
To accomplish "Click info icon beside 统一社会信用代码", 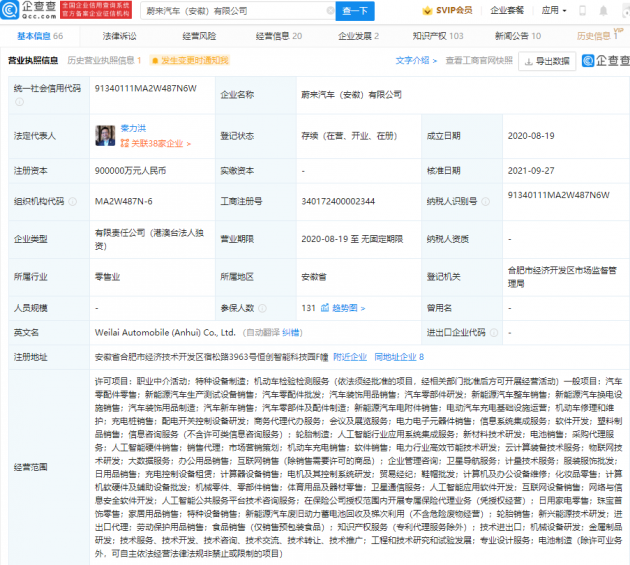I will pos(19,102).
